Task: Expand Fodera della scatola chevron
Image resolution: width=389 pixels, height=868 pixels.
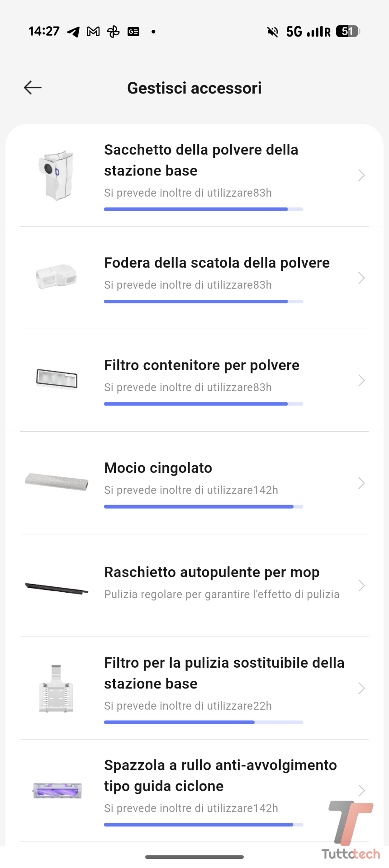Action: [361, 278]
